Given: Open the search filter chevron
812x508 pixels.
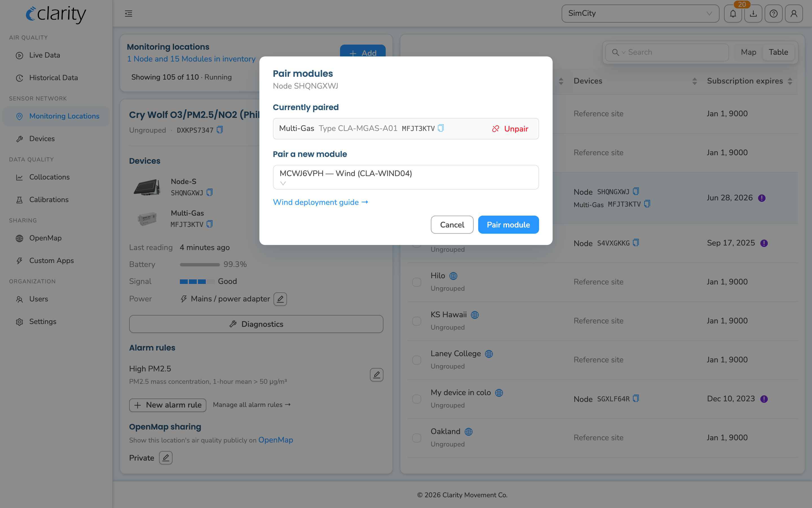Looking at the screenshot, I should pyautogui.click(x=623, y=52).
